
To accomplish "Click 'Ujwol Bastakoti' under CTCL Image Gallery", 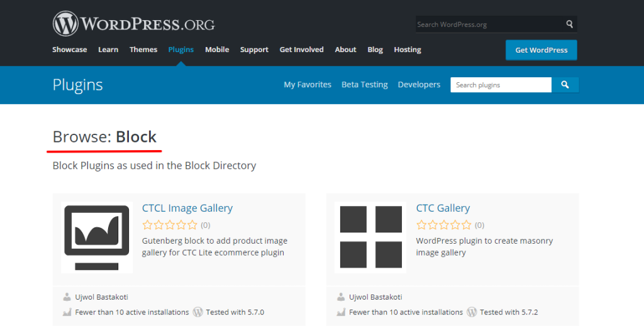I will point(101,297).
